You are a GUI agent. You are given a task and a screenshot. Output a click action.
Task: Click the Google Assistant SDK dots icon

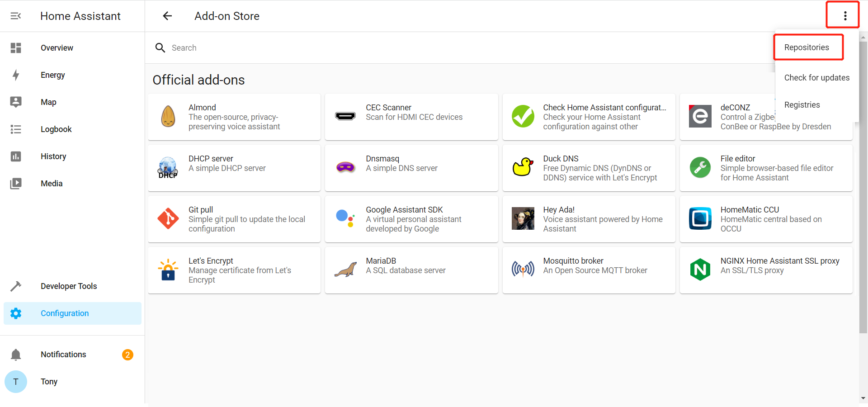345,218
